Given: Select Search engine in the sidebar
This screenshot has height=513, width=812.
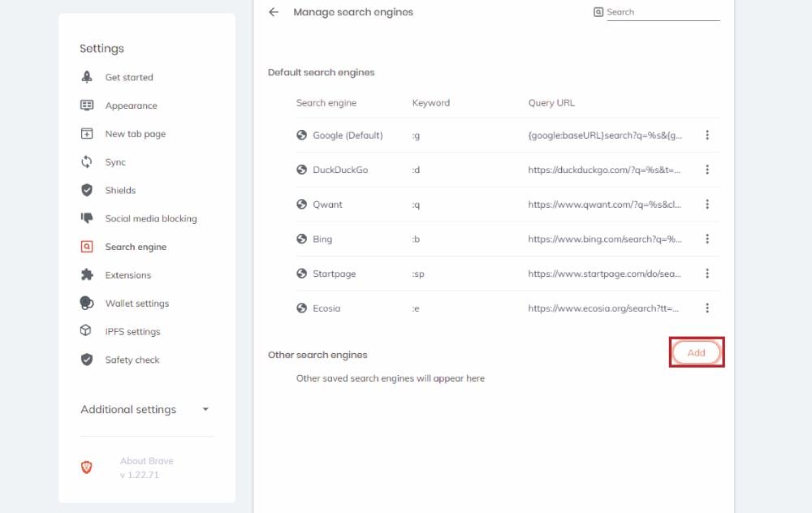Looking at the screenshot, I should (136, 247).
